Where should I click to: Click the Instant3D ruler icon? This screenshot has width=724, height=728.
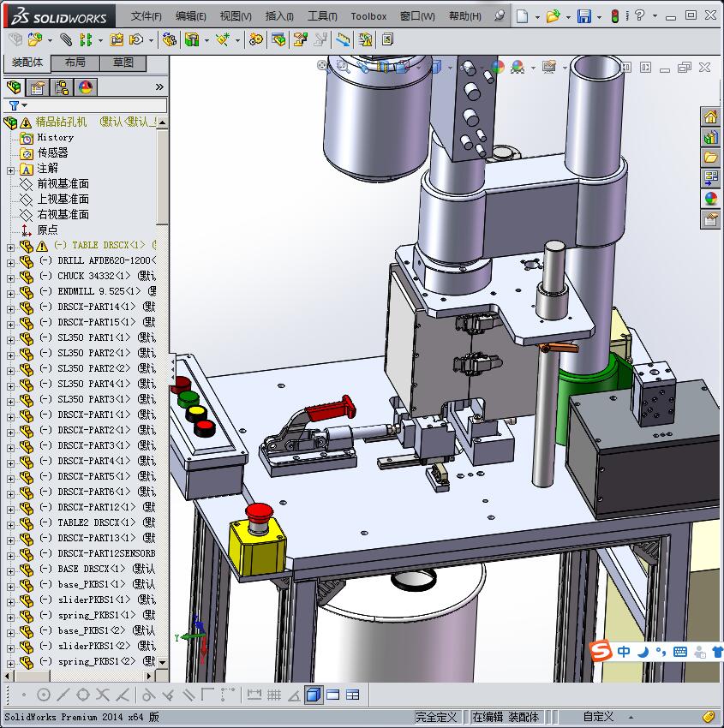344,39
